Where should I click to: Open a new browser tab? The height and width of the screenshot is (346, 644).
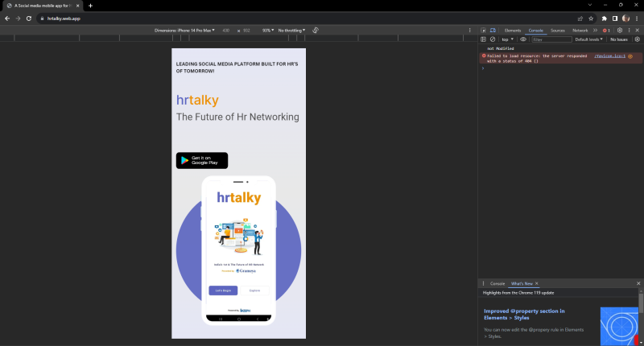coord(90,6)
